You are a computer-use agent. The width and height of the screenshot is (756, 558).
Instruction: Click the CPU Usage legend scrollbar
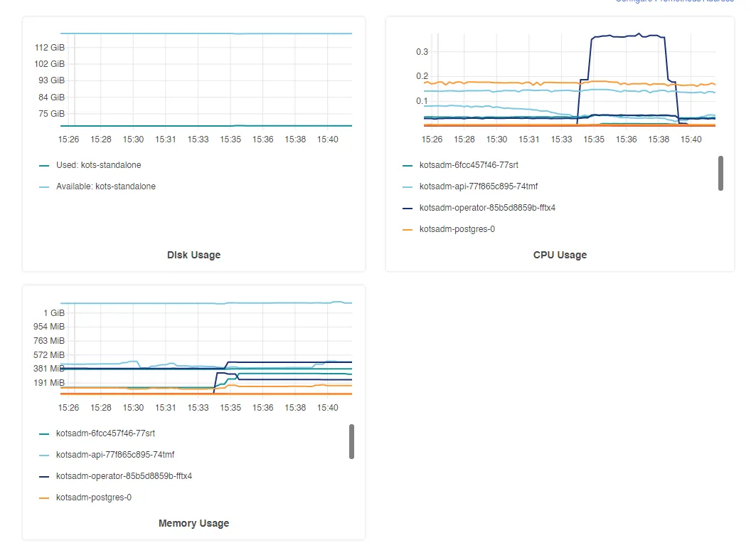point(721,173)
